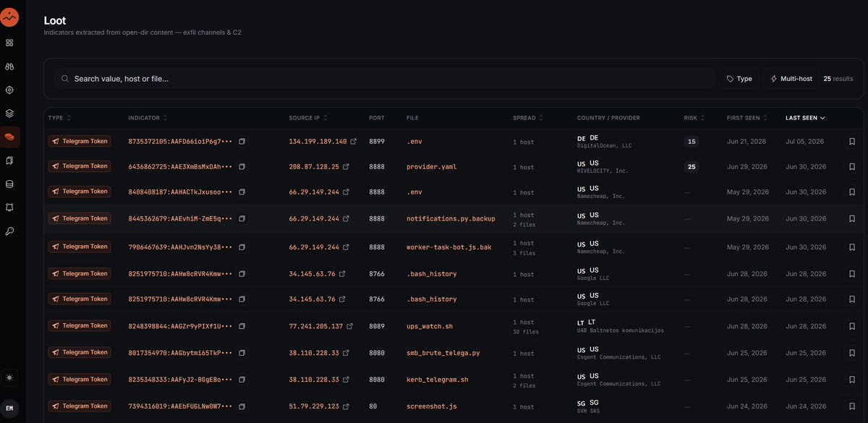Viewport: 868px width, 423px height.
Task: Open the key icon in sidebar
Action: [9, 231]
